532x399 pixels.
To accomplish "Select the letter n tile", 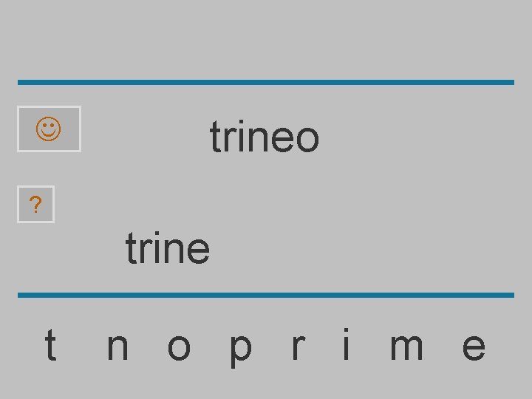I will coord(117,347).
